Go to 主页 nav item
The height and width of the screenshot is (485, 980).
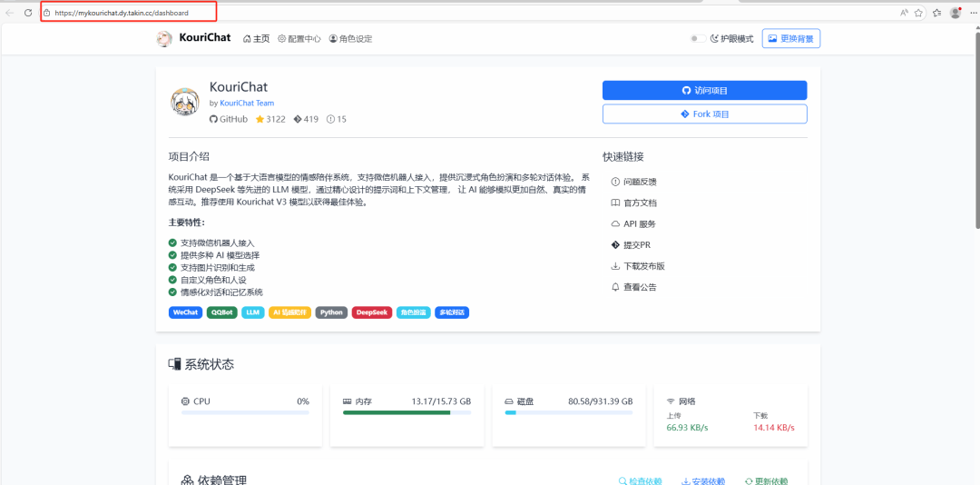click(x=256, y=39)
